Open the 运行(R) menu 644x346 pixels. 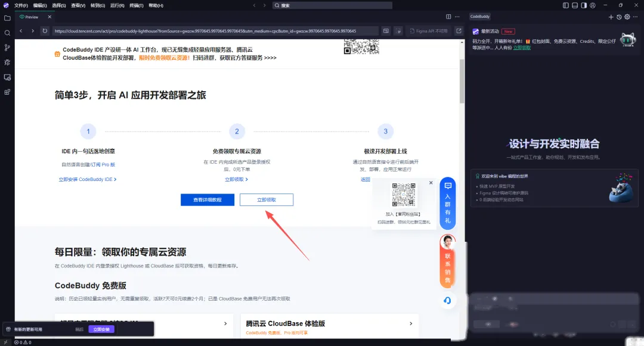pos(117,5)
